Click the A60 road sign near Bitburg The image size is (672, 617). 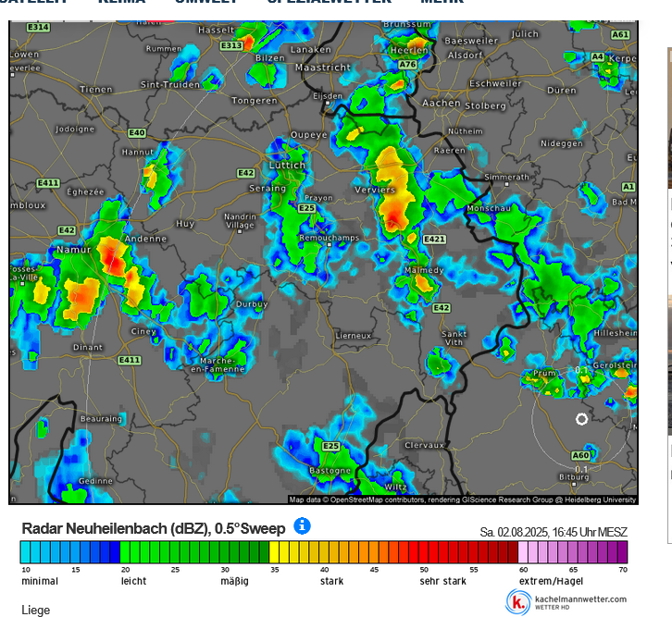580,455
